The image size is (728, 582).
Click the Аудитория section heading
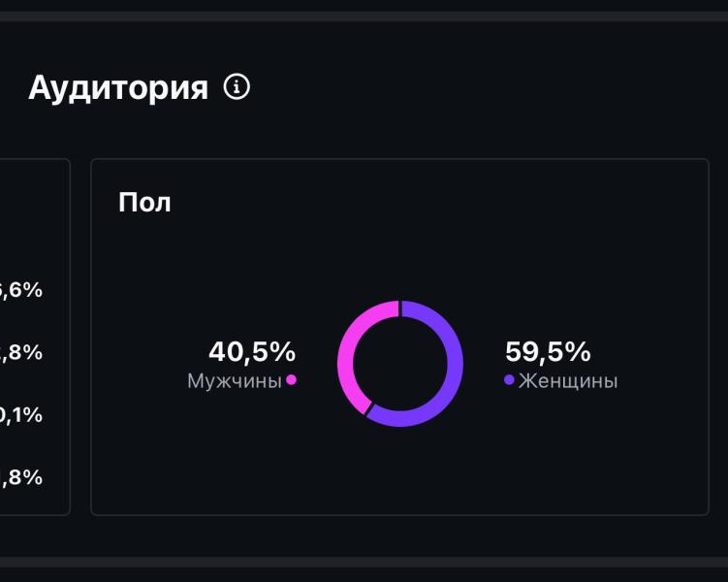pyautogui.click(x=118, y=88)
